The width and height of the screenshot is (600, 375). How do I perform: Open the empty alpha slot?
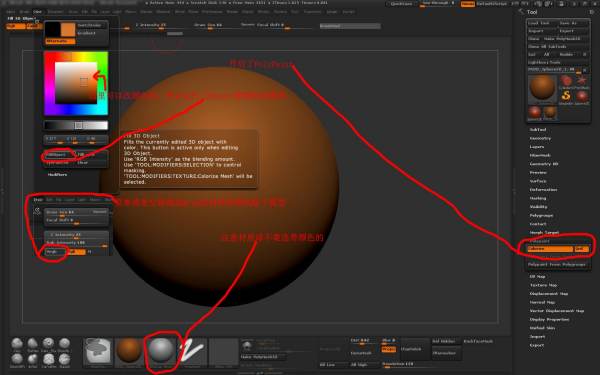[x=224, y=352]
